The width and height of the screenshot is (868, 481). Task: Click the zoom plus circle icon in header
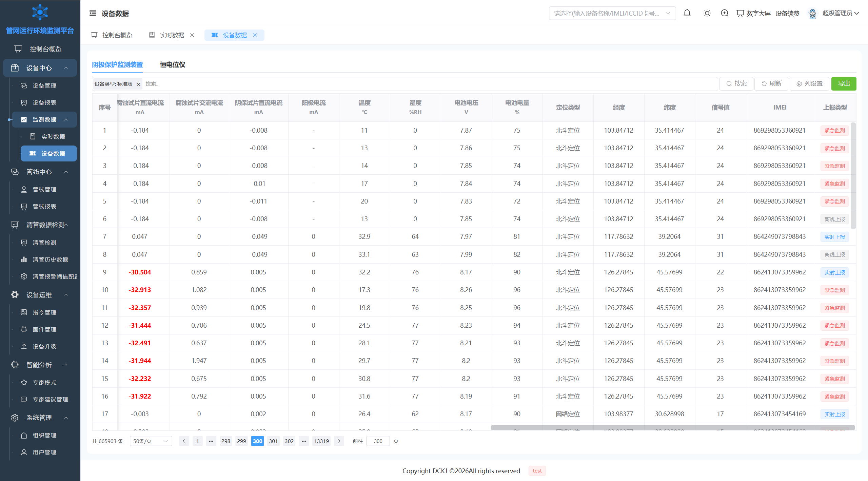(x=725, y=13)
